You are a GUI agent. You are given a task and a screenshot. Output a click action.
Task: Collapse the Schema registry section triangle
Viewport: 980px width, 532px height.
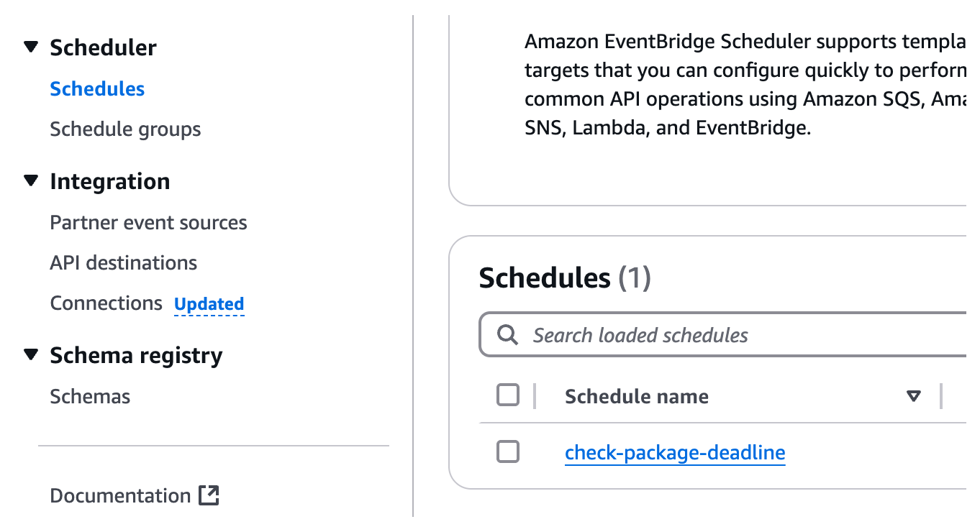coord(30,354)
